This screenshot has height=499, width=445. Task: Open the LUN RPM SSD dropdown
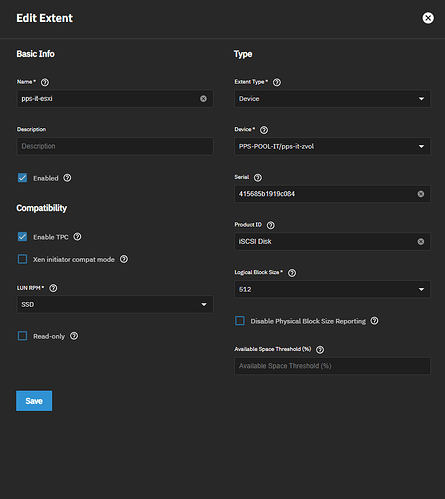(115, 304)
